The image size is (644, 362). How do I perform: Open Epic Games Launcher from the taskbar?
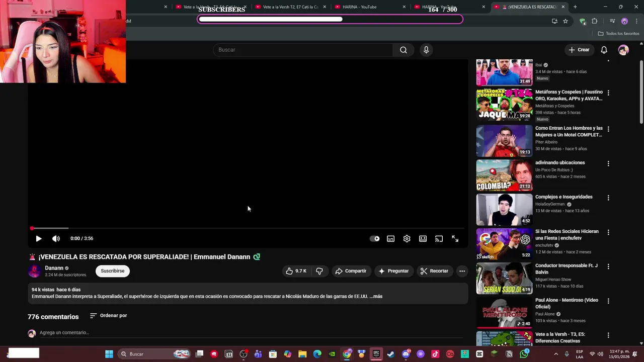tap(376, 354)
